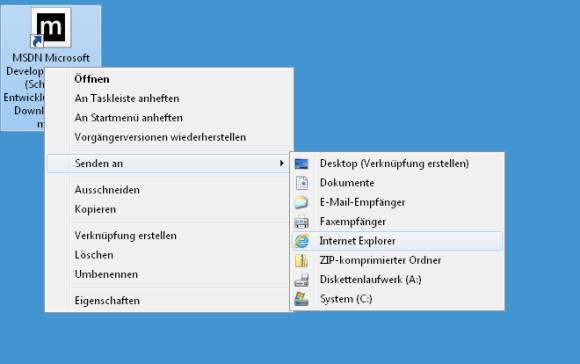
Task: Click the Faxempfänger fax machine icon
Action: [x=301, y=222]
